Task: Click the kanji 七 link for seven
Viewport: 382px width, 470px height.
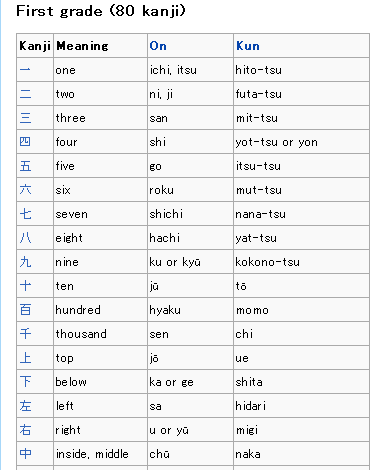Action: click(25, 214)
